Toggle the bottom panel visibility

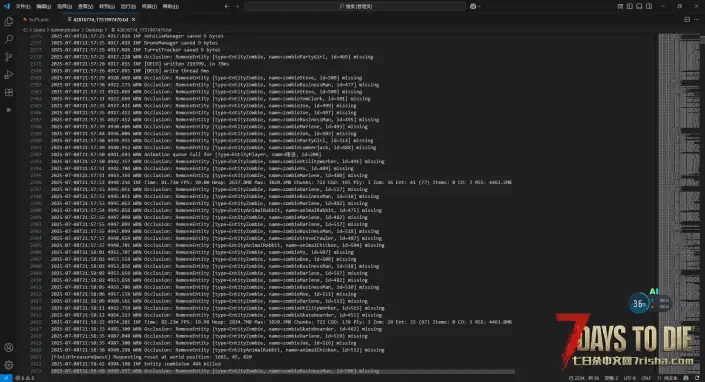pos(639,6)
